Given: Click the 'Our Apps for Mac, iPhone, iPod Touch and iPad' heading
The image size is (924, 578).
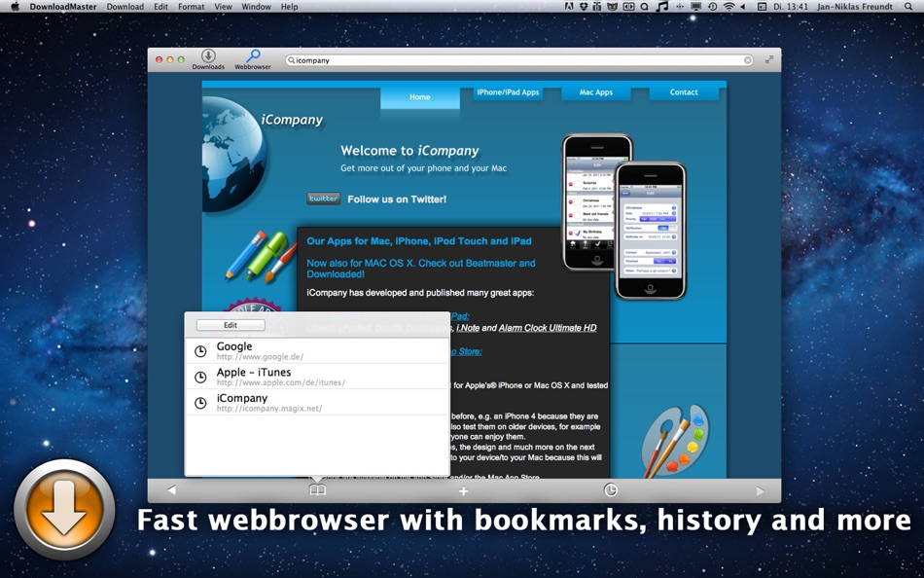Looking at the screenshot, I should click(419, 241).
